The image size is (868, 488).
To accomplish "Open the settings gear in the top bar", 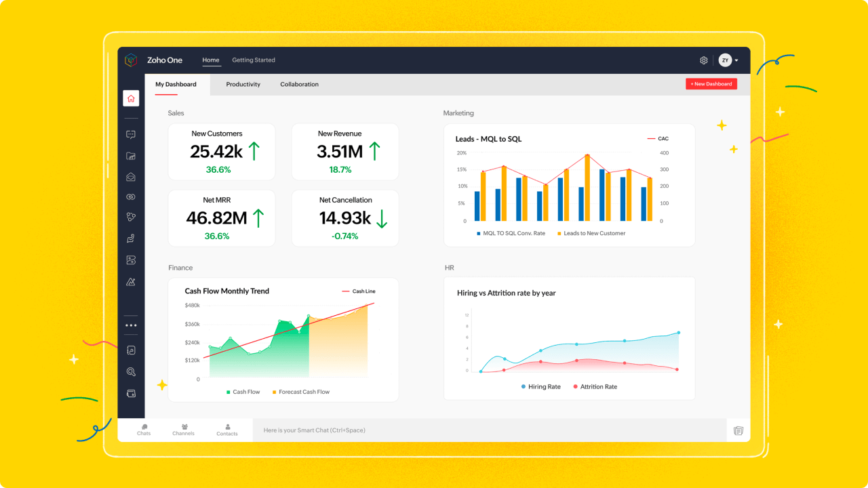I will [x=703, y=60].
